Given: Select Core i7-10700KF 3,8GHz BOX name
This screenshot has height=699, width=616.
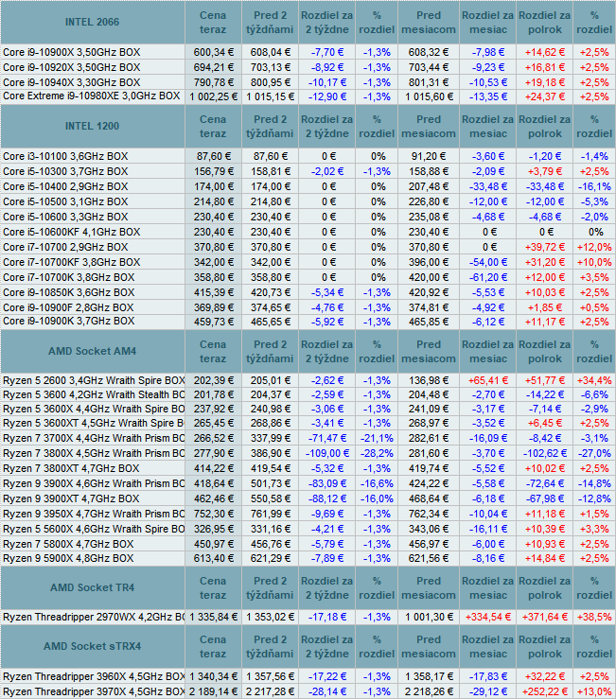Looking at the screenshot, I should click(x=71, y=263).
